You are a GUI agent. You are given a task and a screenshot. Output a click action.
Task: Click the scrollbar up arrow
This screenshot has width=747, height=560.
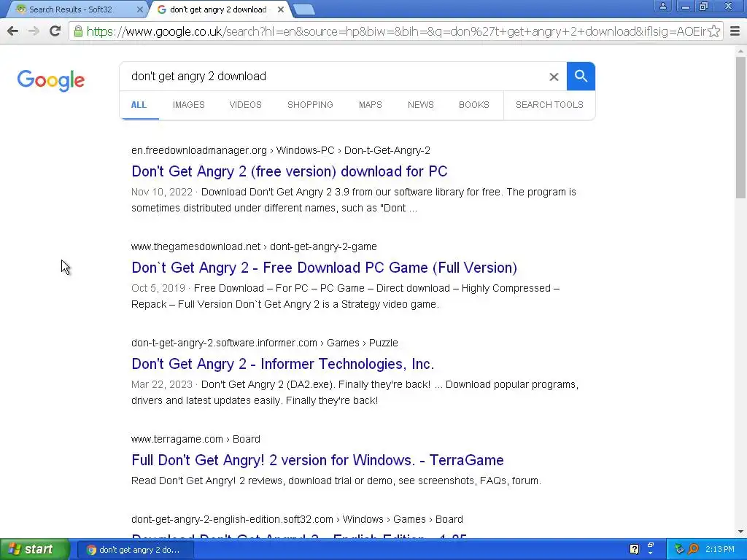click(740, 50)
